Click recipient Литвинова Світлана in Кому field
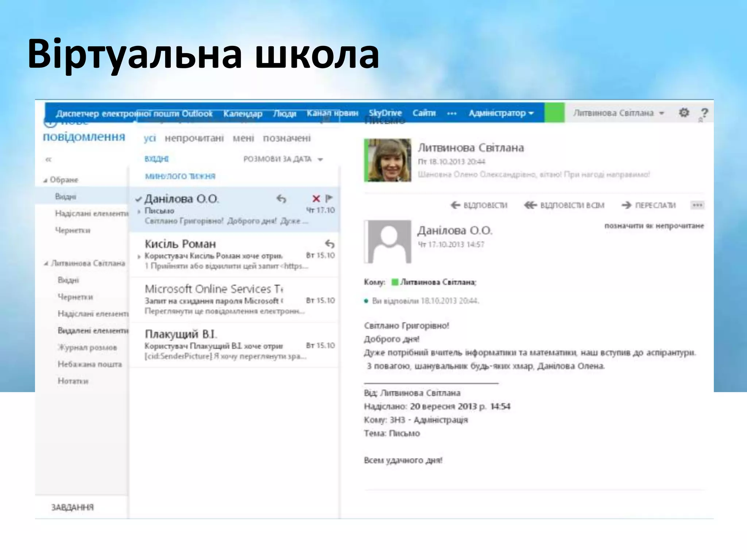This screenshot has width=747, height=560. point(438,282)
